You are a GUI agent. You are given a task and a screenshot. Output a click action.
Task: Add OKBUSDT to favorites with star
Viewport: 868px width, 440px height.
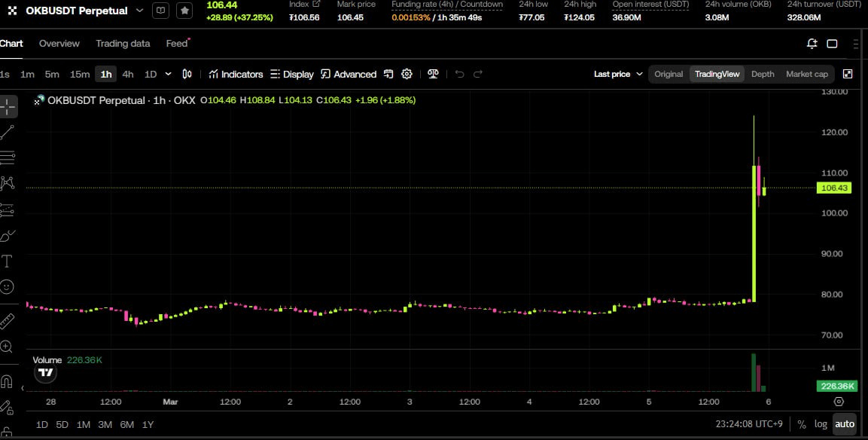pyautogui.click(x=184, y=11)
